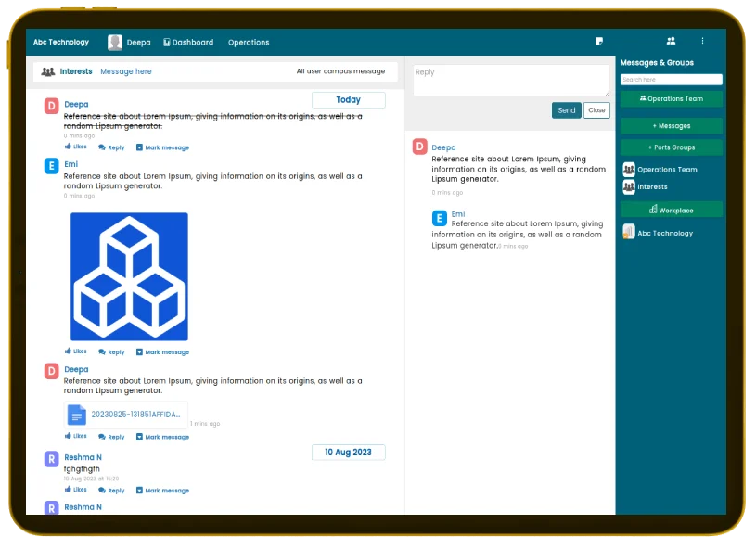The image size is (756, 549).
Task: Click the Search here field in sidebar
Action: pyautogui.click(x=672, y=80)
